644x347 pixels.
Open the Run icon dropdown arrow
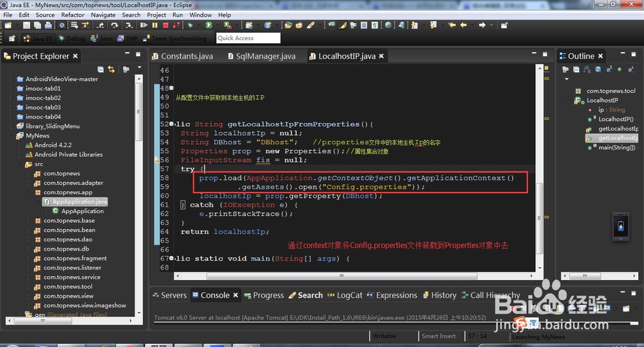point(217,26)
